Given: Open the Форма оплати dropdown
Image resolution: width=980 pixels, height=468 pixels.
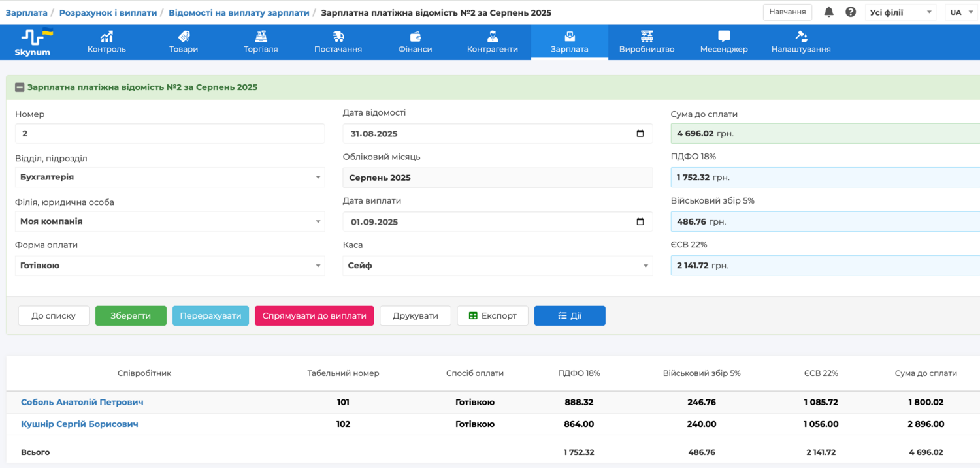Looking at the screenshot, I should click(318, 266).
